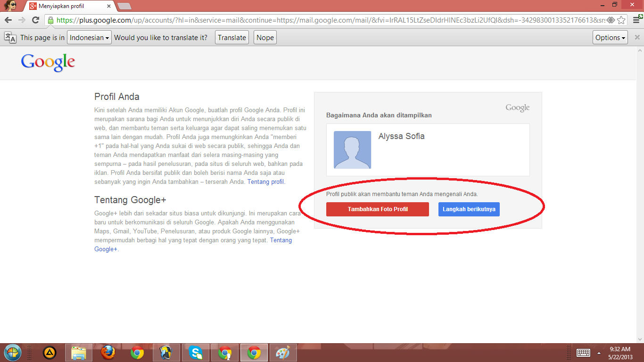Click the Profil Anda heading
644x362 pixels.
pos(117,97)
